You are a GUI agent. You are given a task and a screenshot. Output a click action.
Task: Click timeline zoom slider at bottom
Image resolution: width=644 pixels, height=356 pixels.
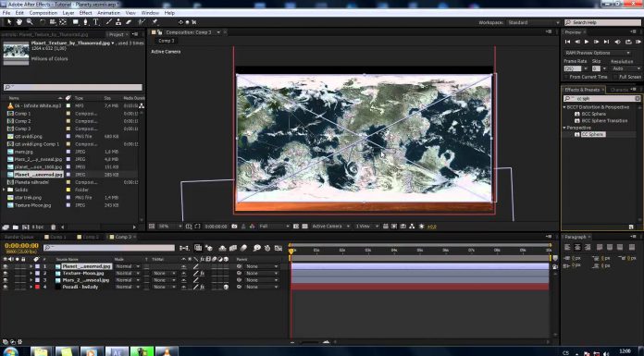tap(310, 341)
